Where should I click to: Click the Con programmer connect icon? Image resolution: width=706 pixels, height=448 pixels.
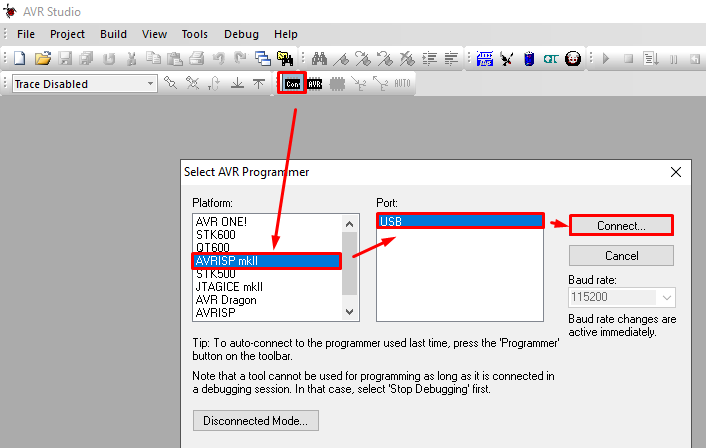292,84
